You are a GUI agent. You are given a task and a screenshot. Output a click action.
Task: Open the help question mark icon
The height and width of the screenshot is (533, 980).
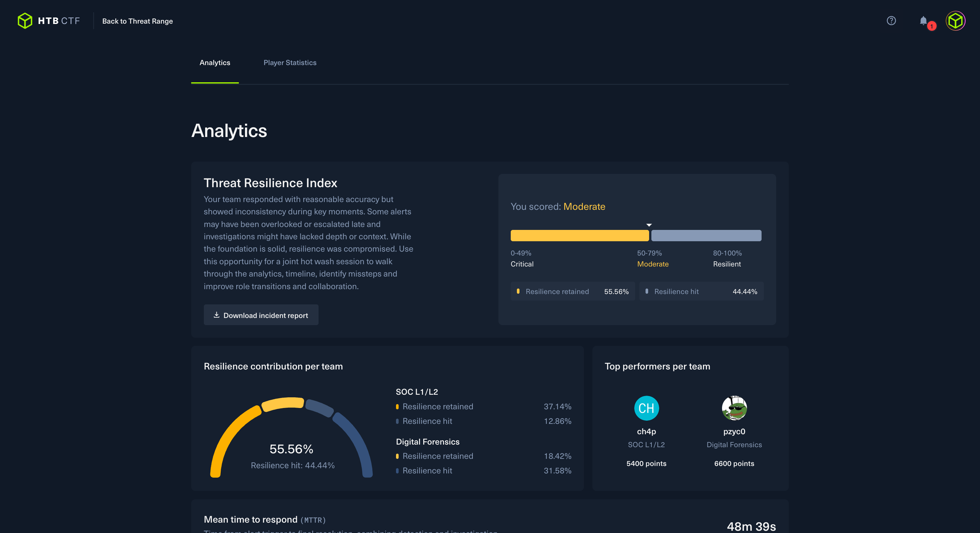point(891,21)
